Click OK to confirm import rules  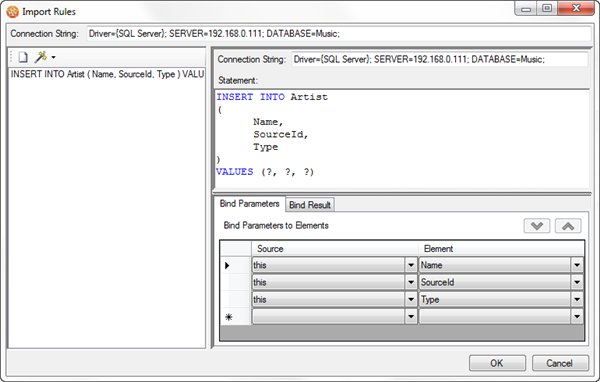click(x=497, y=363)
